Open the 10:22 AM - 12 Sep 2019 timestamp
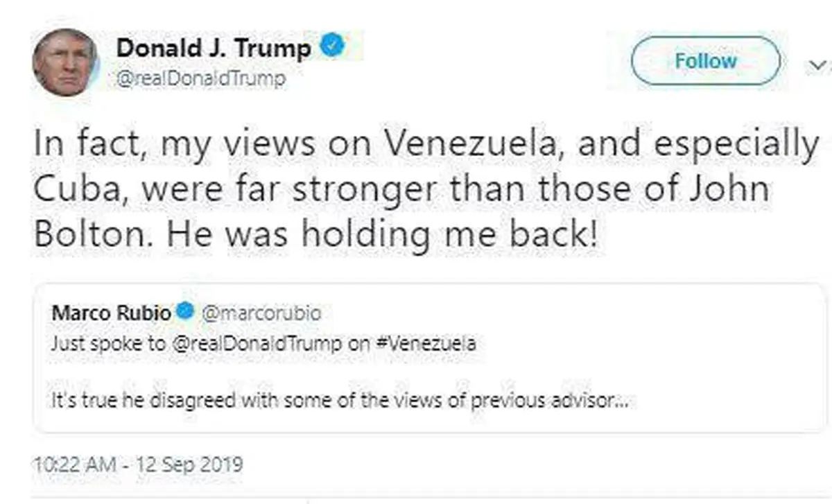The width and height of the screenshot is (832, 504). 138,463
